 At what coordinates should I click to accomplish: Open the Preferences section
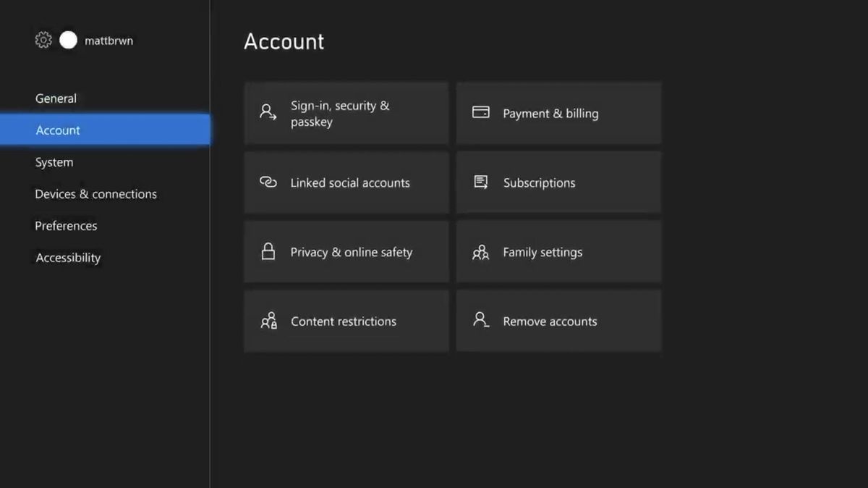tap(66, 225)
